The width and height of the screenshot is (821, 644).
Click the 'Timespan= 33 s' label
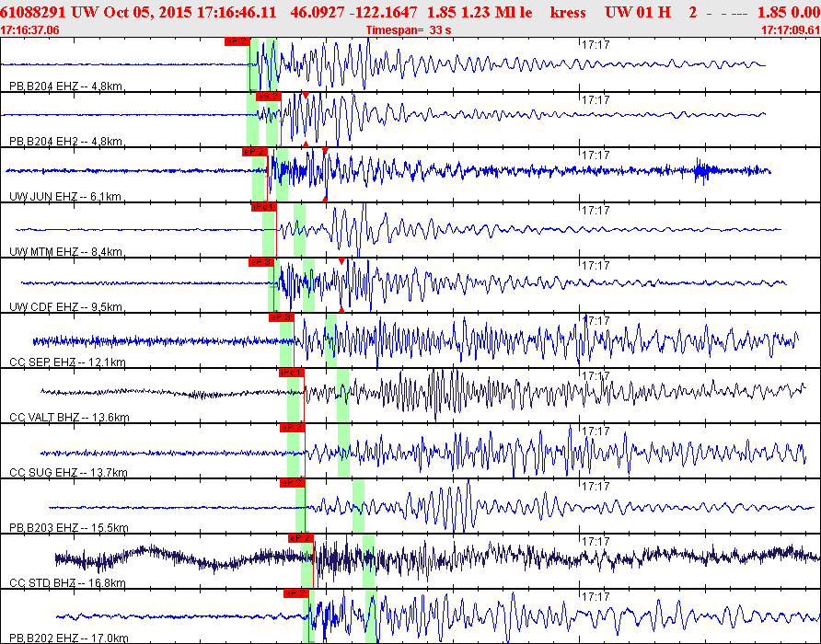pos(409,30)
